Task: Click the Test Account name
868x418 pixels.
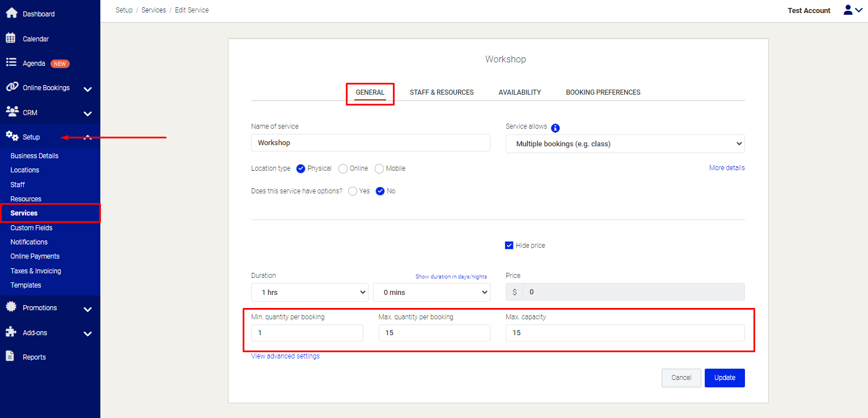Action: (809, 11)
